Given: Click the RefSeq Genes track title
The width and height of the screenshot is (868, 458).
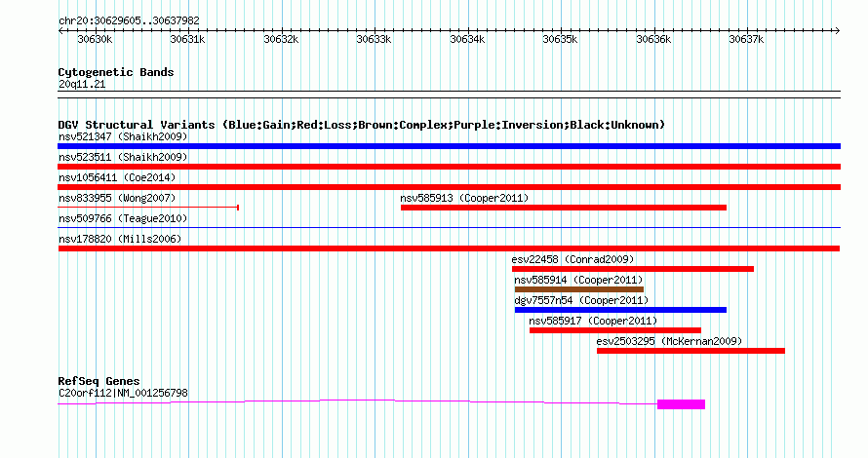Looking at the screenshot, I should click(x=99, y=381).
